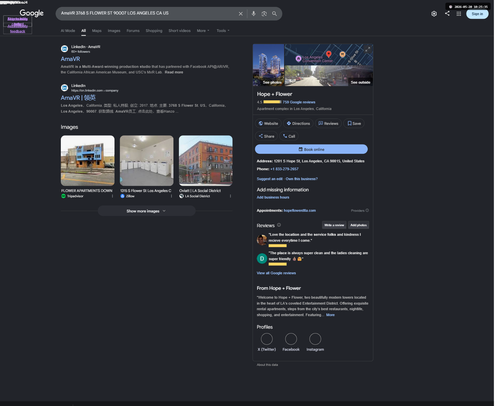Screen dimensions: 500x406
Task: Click the Book online button
Action: pyautogui.click(x=311, y=149)
